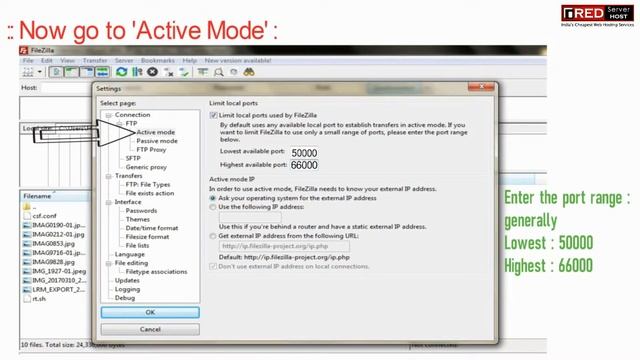Image resolution: width=640 pixels, height=360 pixels.
Task: Open the directory listing filters icon
Action: tap(202, 72)
